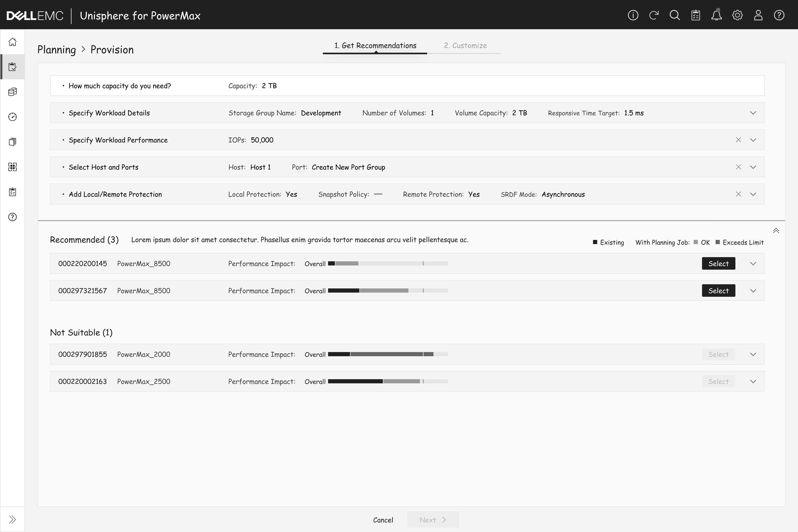Open the storage database sidebar icon
This screenshot has height=532, width=798.
click(x=13, y=92)
